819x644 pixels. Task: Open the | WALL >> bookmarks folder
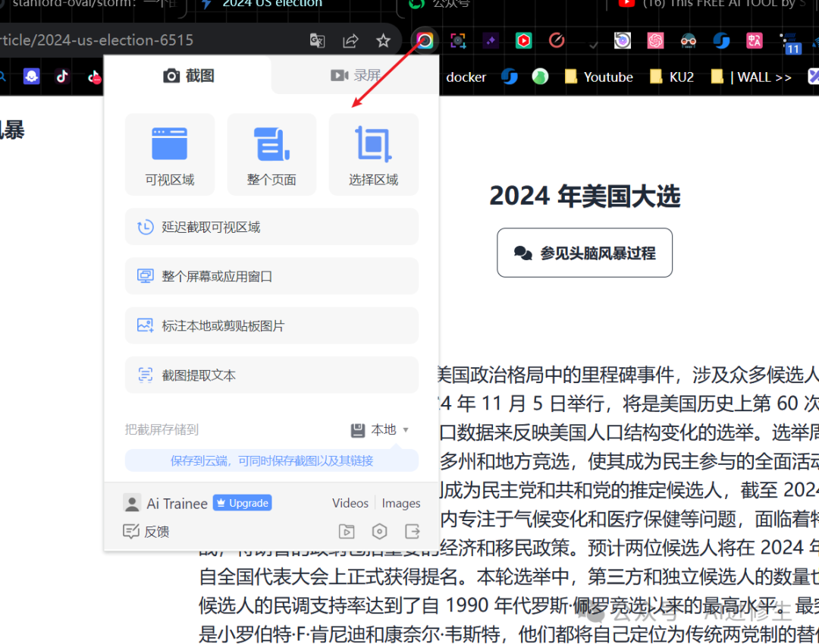[752, 77]
